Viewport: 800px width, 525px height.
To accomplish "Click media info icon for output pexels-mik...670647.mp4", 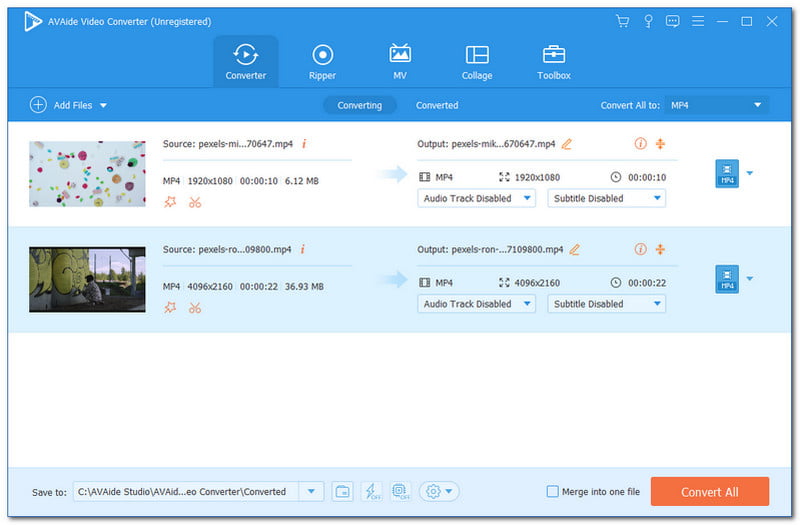I will point(640,143).
